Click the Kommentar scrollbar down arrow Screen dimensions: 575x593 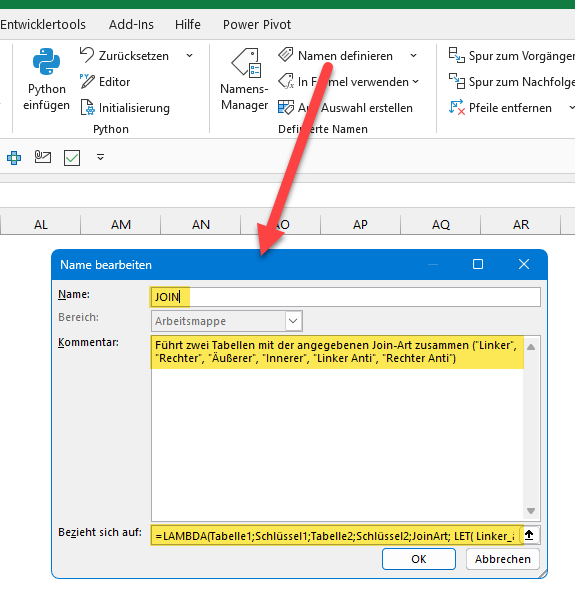tap(531, 511)
